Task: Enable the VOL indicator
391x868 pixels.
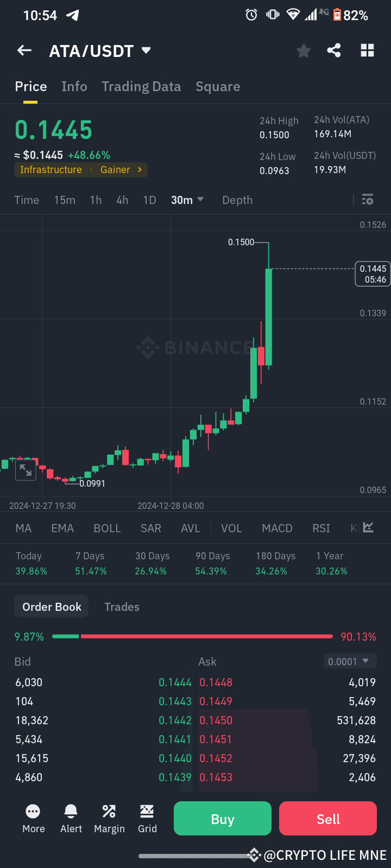Action: pos(231,528)
